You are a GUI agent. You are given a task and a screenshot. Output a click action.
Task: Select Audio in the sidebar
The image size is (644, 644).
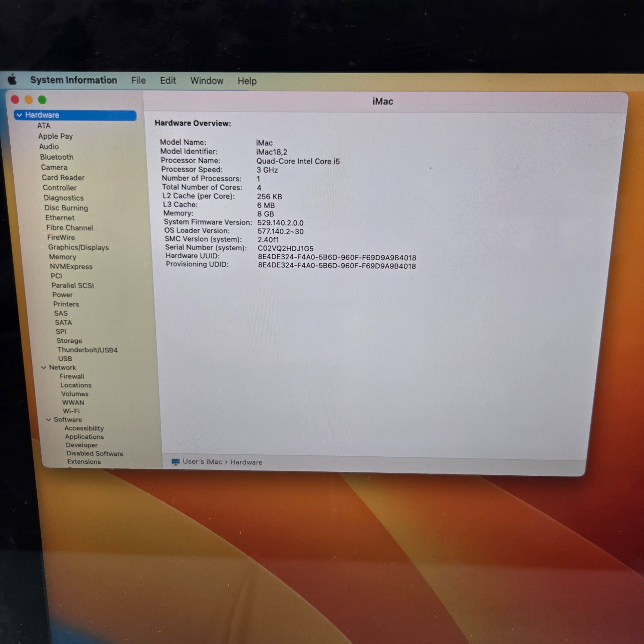[49, 146]
